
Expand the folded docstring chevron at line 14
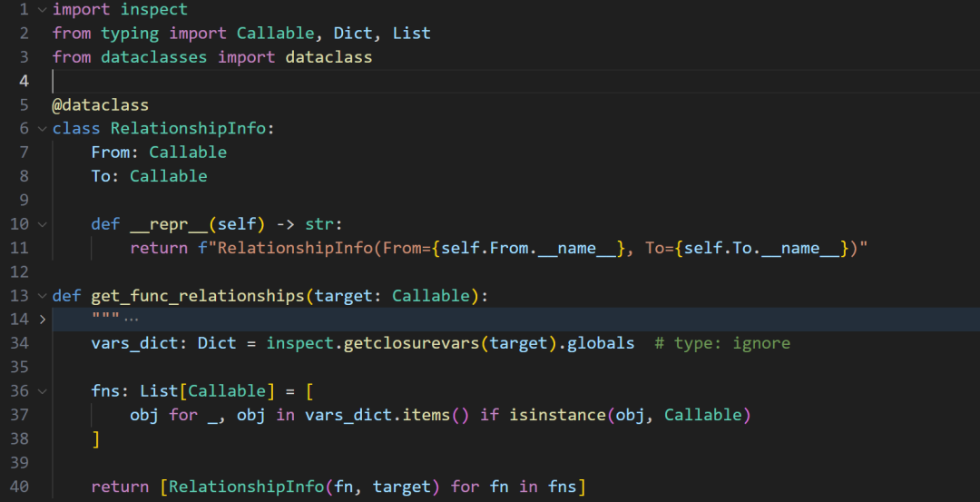pos(42,320)
